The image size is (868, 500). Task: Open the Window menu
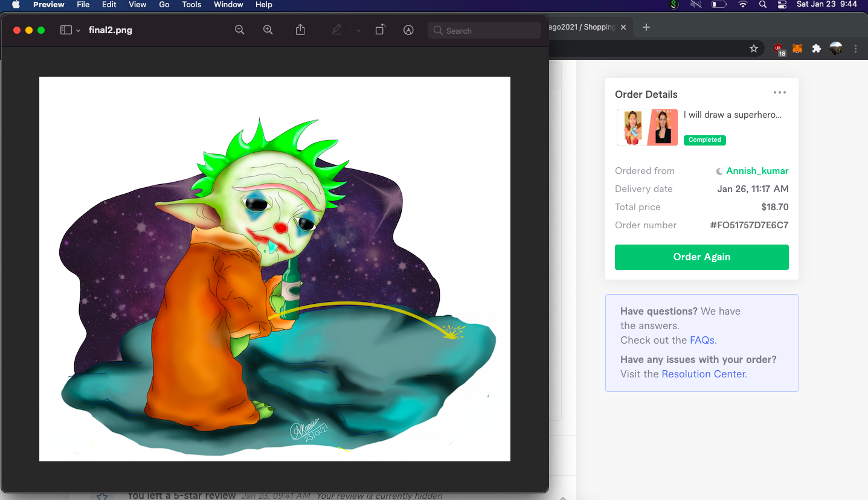tap(228, 4)
